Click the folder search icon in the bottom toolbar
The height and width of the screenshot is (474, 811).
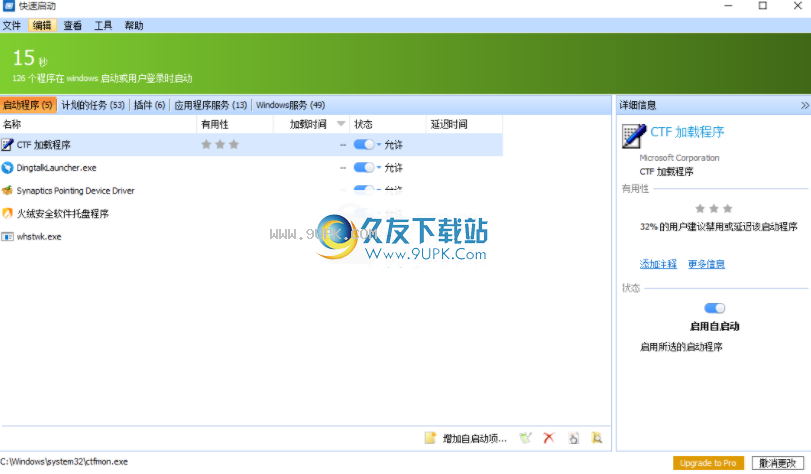(596, 438)
